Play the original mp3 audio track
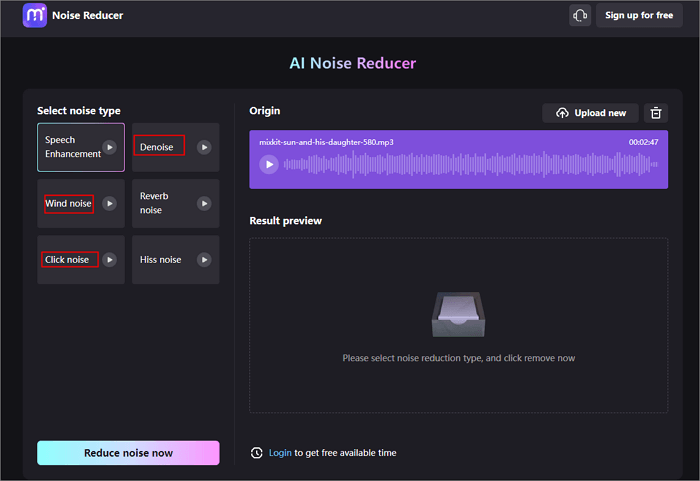This screenshot has width=700, height=481. point(268,165)
